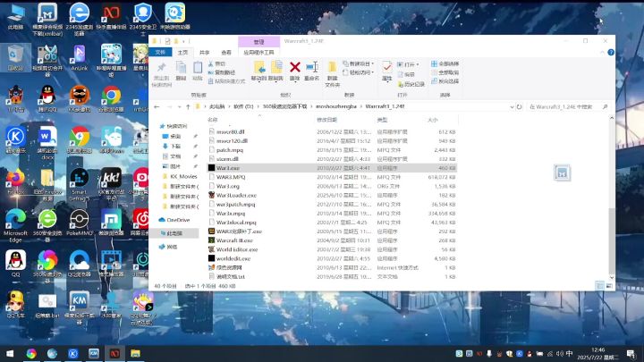Open the Open dropdown arrow in ribbon
The width and height of the screenshot is (644, 362).
click(x=418, y=64)
